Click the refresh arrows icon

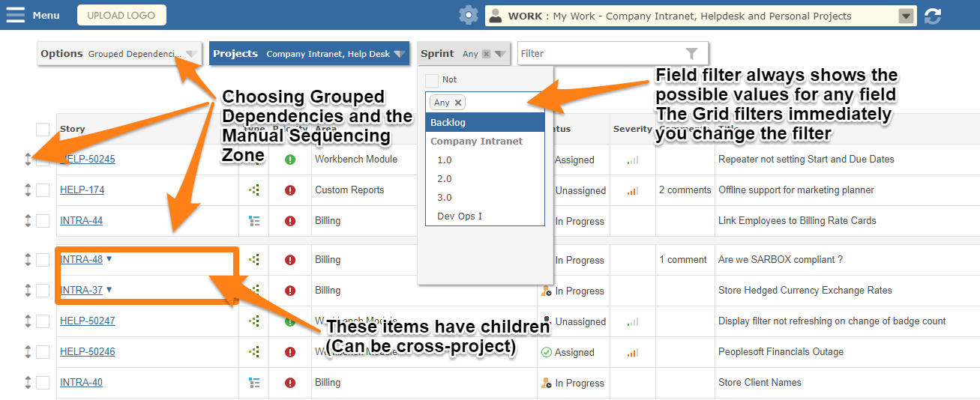click(933, 16)
